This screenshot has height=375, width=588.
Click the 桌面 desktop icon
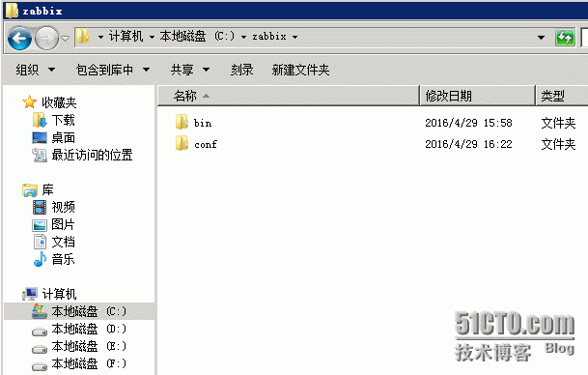40,137
